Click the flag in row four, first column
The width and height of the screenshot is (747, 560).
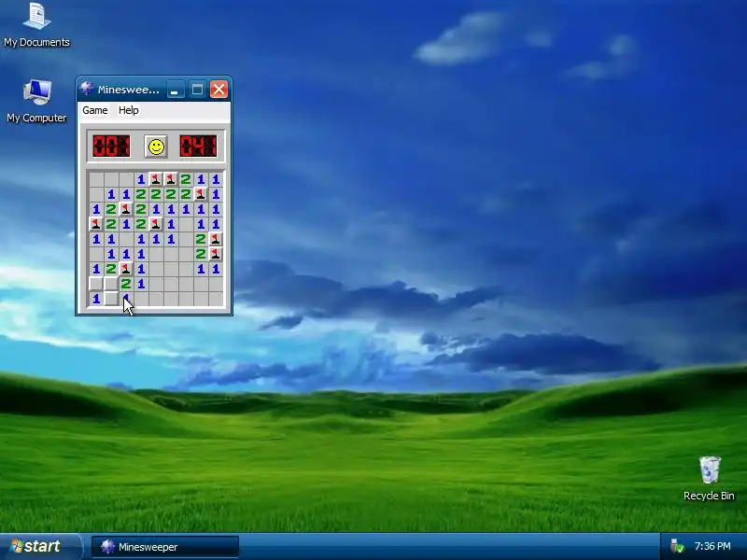tap(96, 224)
